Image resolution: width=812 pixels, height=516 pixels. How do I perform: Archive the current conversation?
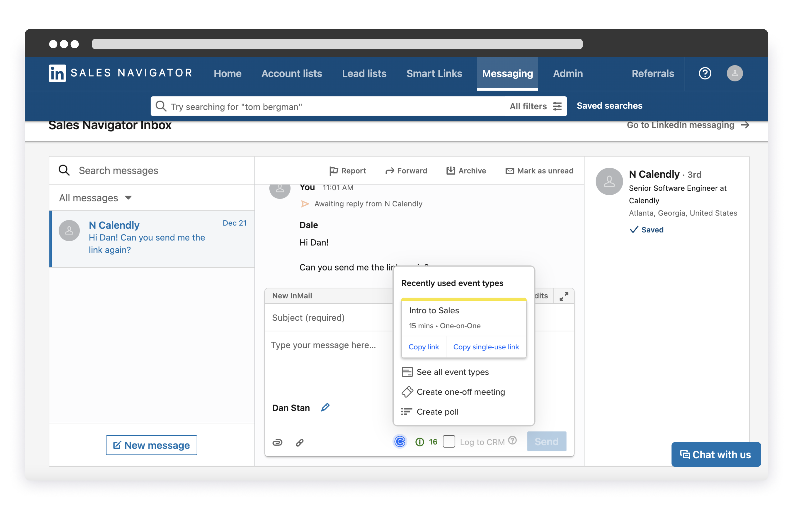coord(466,171)
